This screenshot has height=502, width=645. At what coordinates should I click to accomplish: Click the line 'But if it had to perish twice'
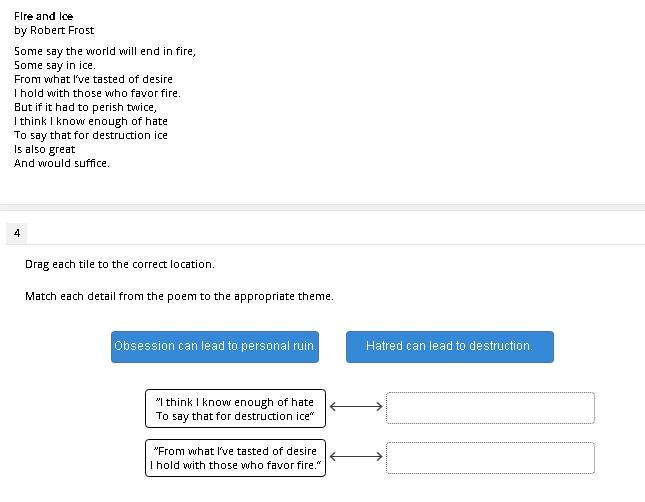tap(85, 107)
